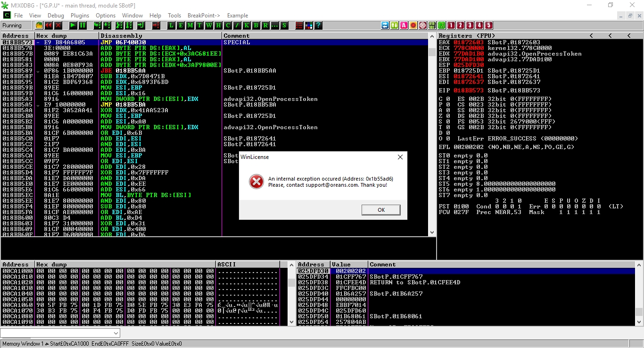The height and width of the screenshot is (348, 644).
Task: Run the program with green play icon
Action: pyautogui.click(x=73, y=25)
